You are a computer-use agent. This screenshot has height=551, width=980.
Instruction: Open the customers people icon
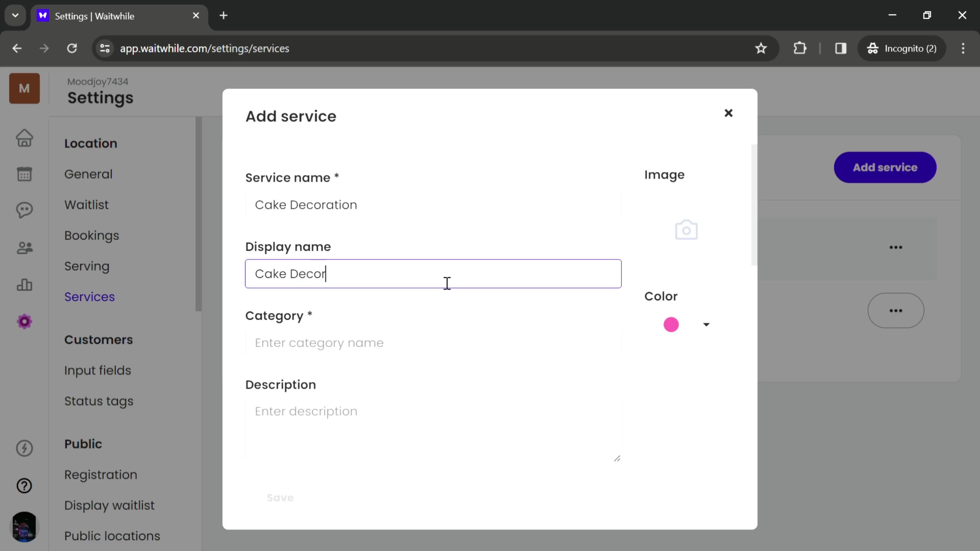tap(24, 248)
